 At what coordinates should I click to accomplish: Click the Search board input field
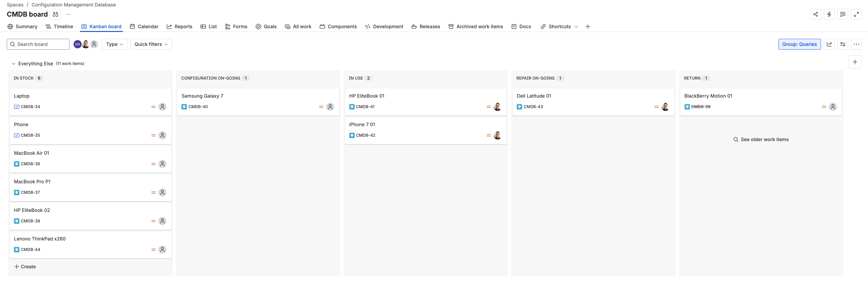coord(38,44)
